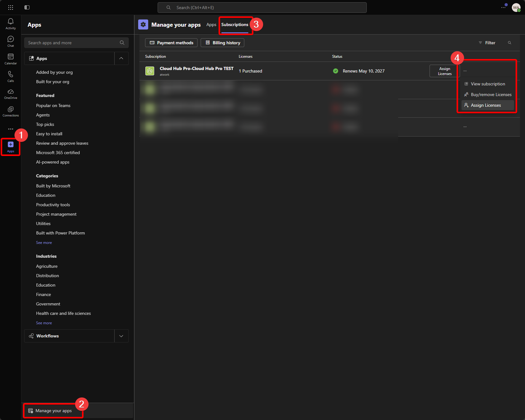Open Added by your org

click(54, 72)
